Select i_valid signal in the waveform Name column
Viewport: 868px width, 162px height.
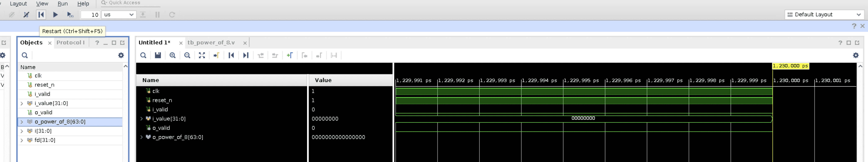[x=160, y=109]
